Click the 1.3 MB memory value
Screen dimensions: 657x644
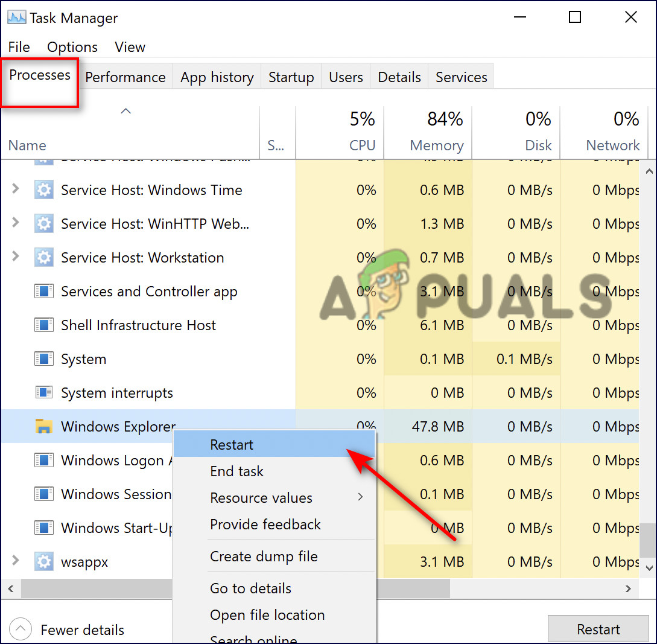tap(442, 224)
